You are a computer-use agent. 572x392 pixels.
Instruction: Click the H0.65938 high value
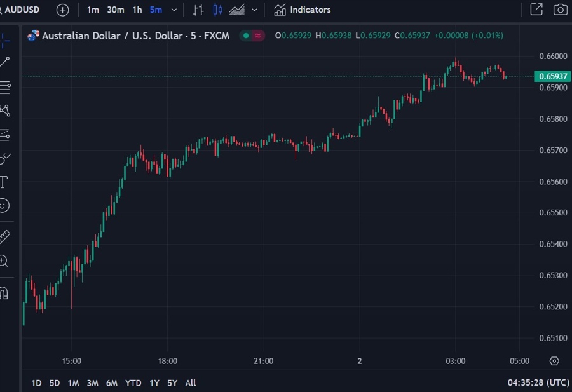coord(334,36)
